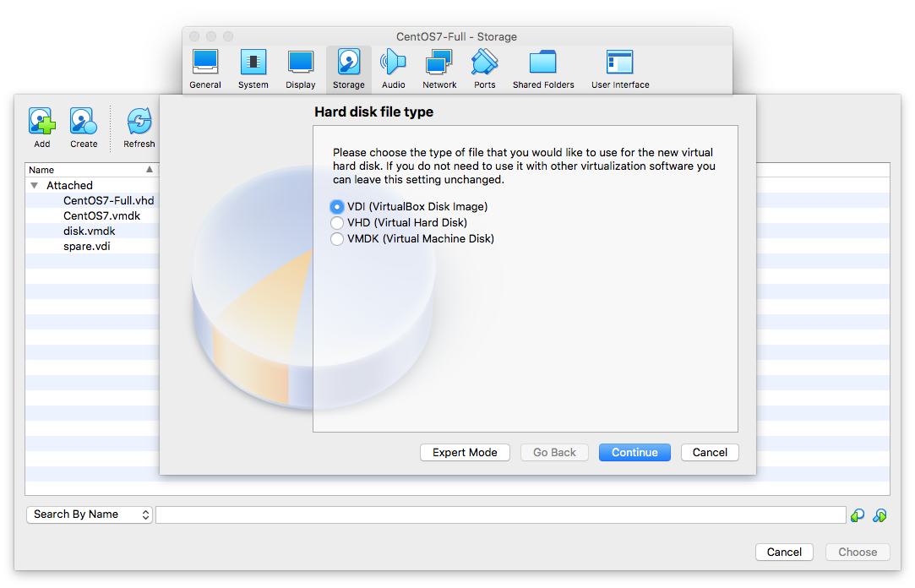Sort the list by the Name column header

click(x=91, y=170)
